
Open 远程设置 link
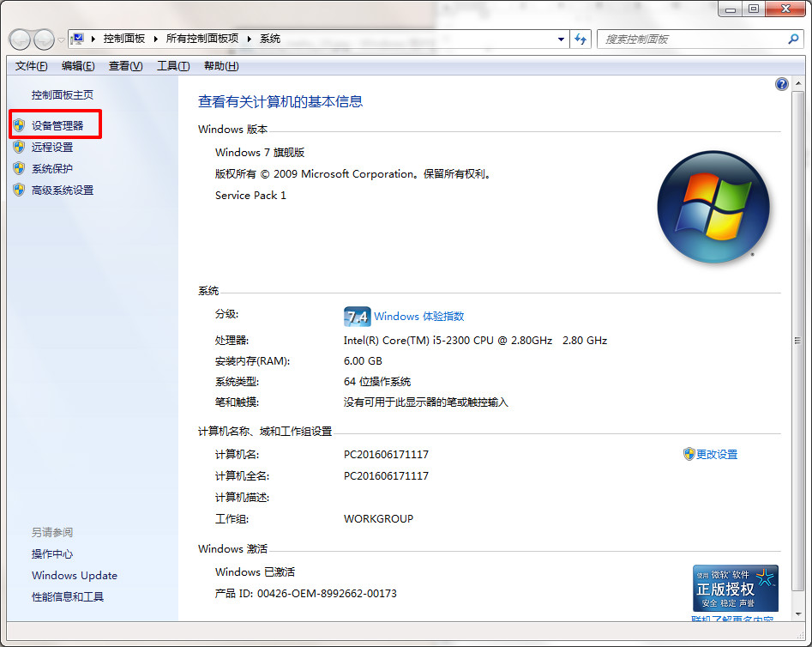pyautogui.click(x=52, y=148)
